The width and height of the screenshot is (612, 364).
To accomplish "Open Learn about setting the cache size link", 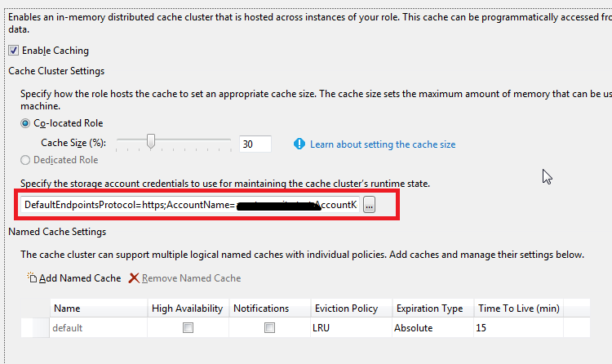I will [383, 144].
